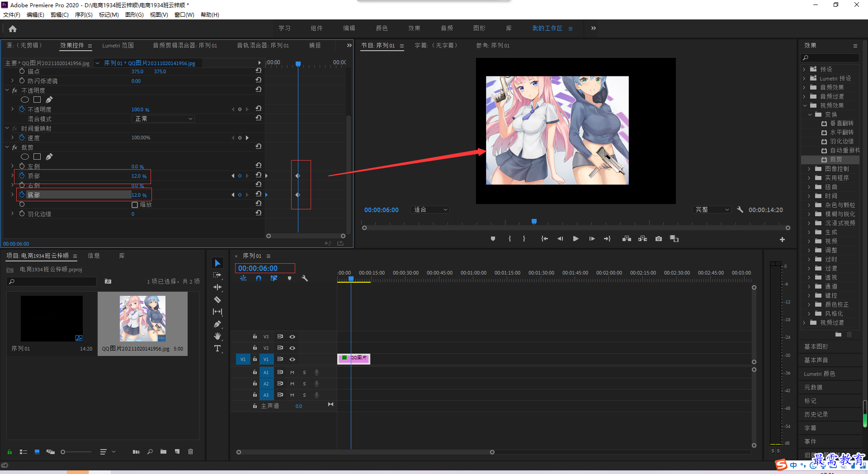Select the Selection tool arrow

pos(217,263)
